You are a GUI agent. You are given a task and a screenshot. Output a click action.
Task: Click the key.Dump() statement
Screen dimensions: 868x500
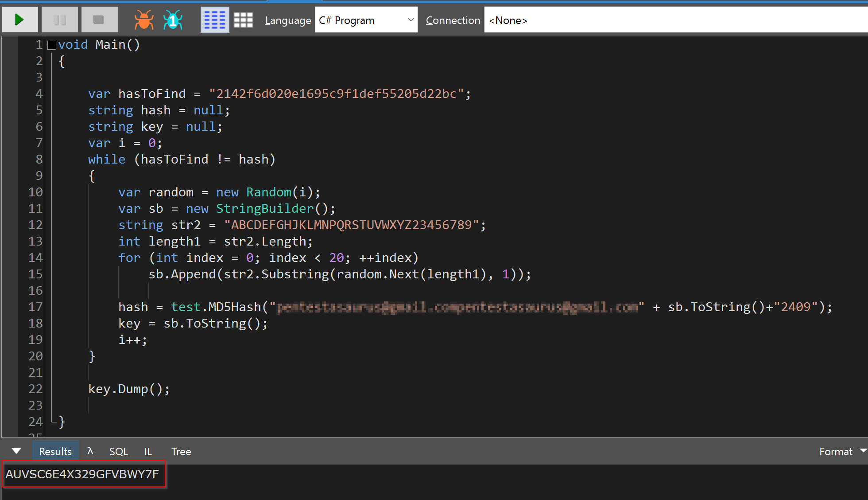click(x=129, y=389)
